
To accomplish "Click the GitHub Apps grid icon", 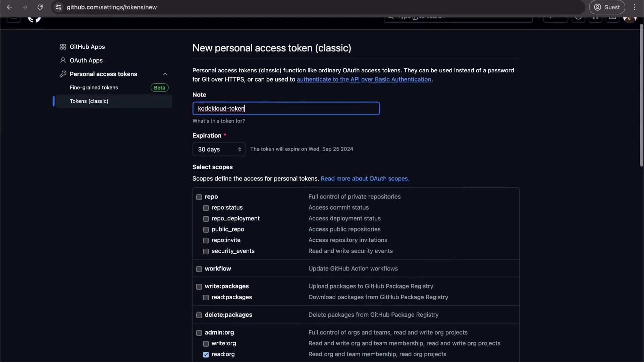I will [x=63, y=47].
